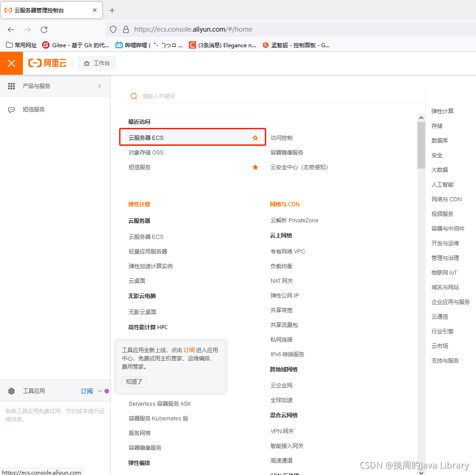
Task: Jump to 弹性计算 category in right navigation
Action: (x=442, y=111)
